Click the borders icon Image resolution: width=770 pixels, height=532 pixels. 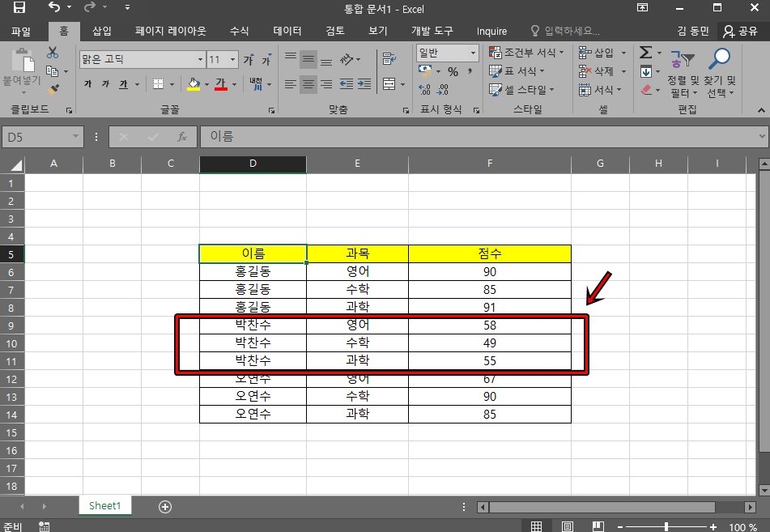pyautogui.click(x=158, y=84)
